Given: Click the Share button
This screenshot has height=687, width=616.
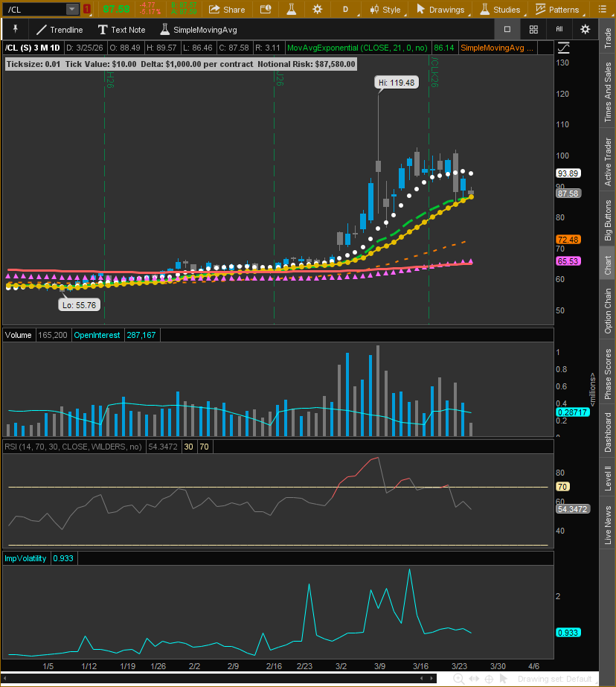Looking at the screenshot, I should pos(227,9).
